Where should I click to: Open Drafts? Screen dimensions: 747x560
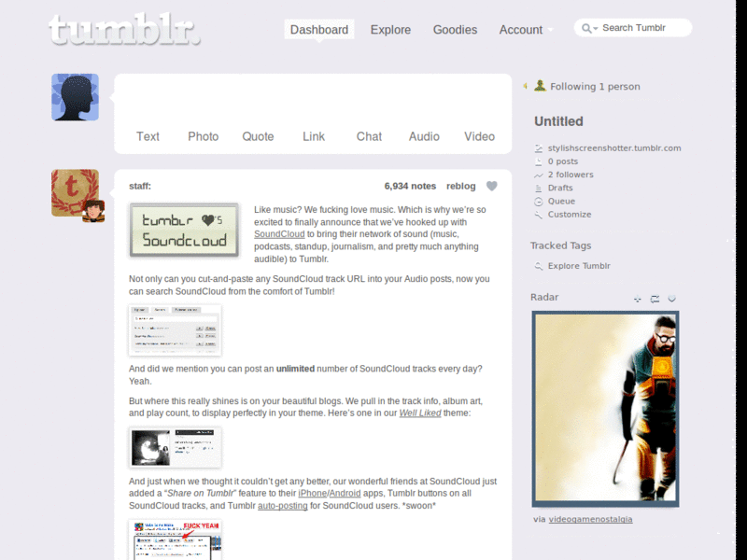coord(560,189)
